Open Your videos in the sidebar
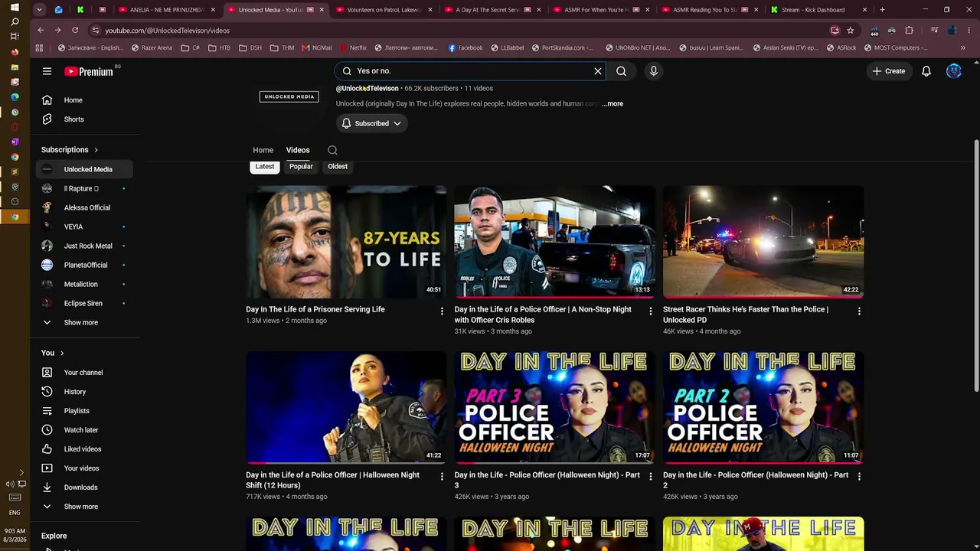980x551 pixels. pos(85,468)
